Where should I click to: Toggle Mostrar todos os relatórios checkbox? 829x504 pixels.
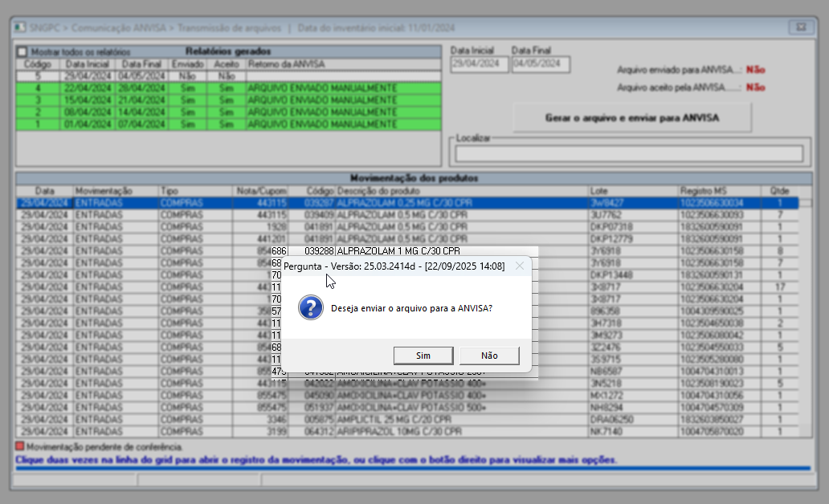(22, 52)
